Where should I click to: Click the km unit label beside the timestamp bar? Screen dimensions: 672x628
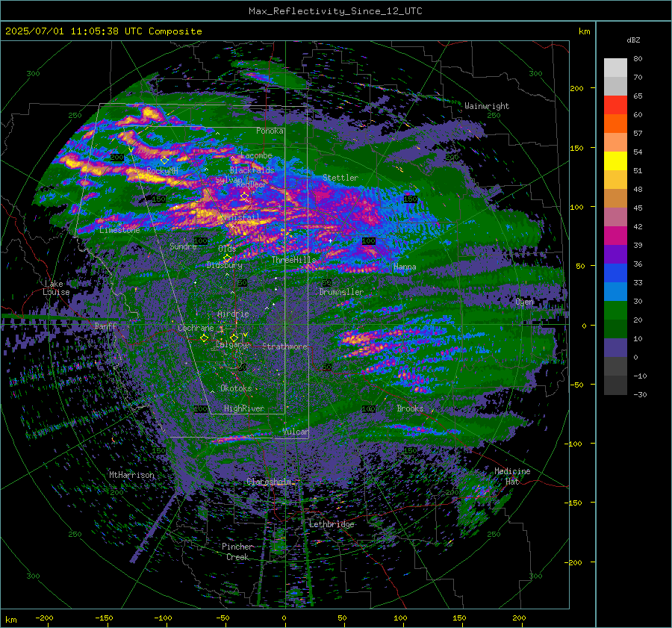[584, 31]
